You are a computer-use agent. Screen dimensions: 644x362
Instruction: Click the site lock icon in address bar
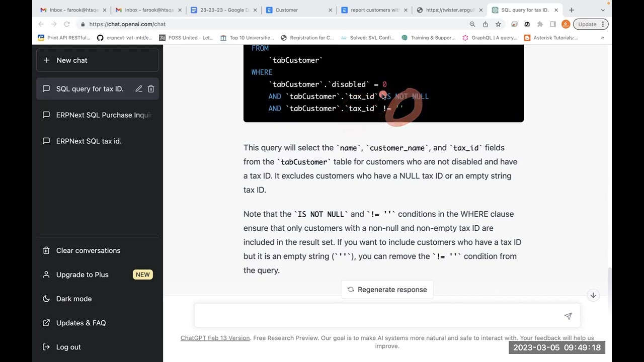click(x=83, y=24)
